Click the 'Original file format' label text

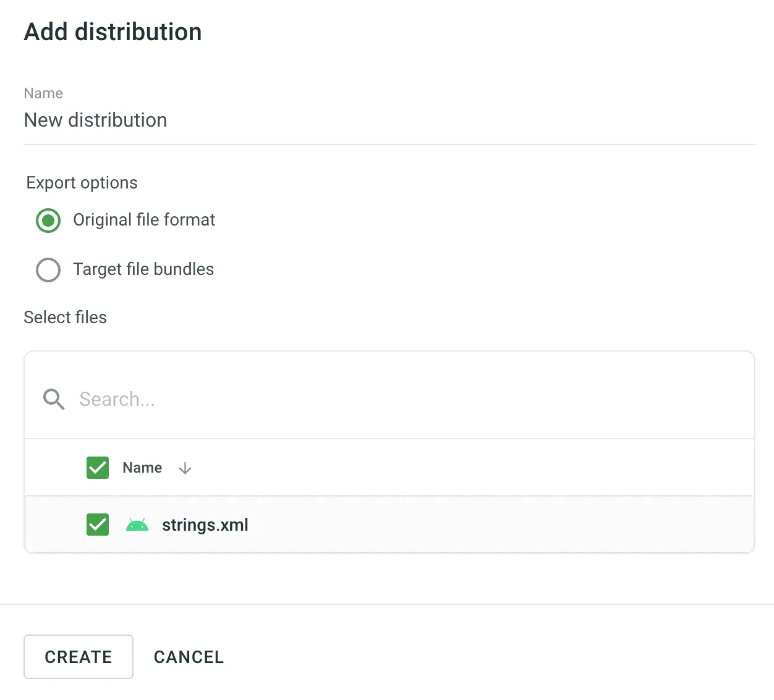pos(144,220)
